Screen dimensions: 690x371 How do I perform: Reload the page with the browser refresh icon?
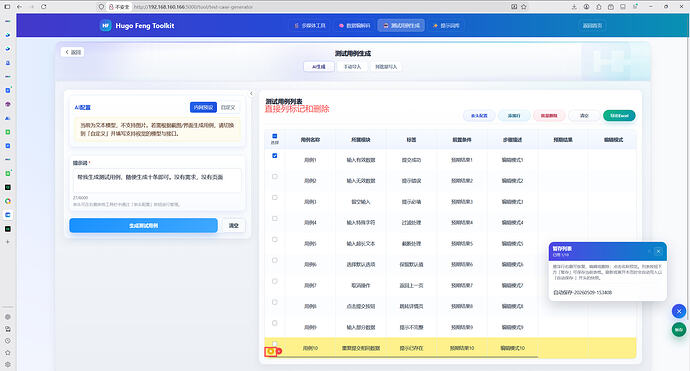(x=44, y=7)
